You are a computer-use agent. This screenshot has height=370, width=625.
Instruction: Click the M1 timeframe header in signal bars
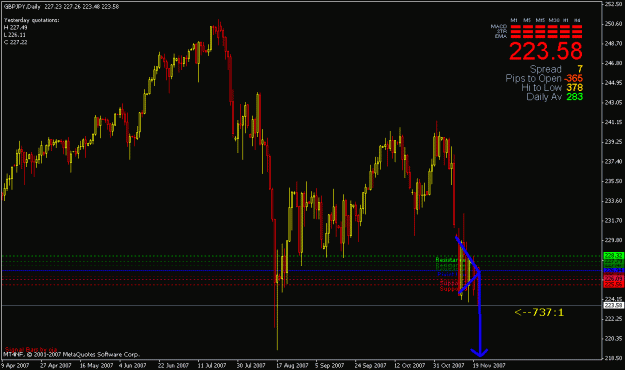point(514,20)
